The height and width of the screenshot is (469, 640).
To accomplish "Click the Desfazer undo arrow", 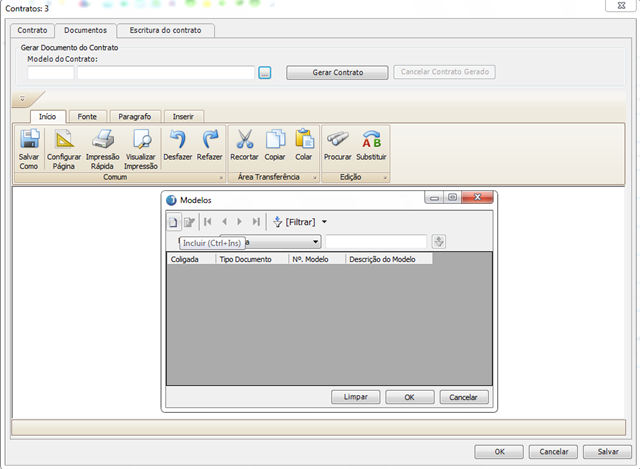I will pos(178,145).
